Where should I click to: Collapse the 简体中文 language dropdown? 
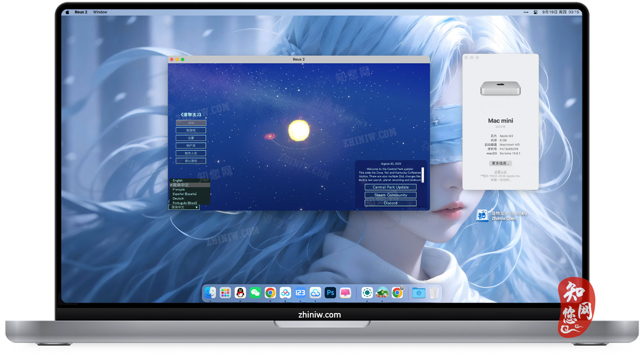coord(184,207)
